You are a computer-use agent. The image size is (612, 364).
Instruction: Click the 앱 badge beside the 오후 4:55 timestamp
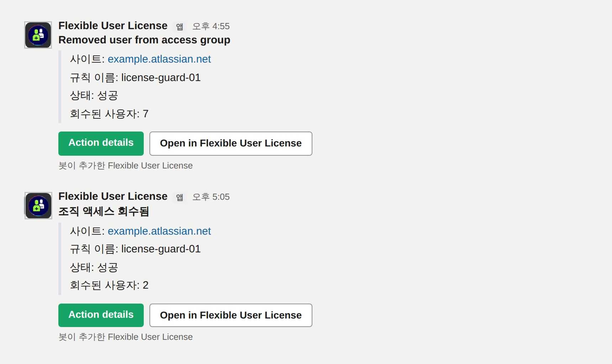[180, 27]
